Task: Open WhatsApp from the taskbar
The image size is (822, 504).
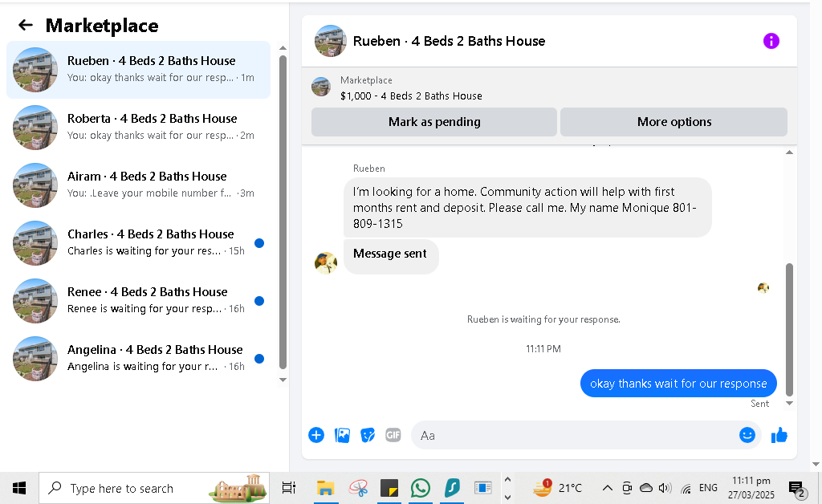Action: 421,488
